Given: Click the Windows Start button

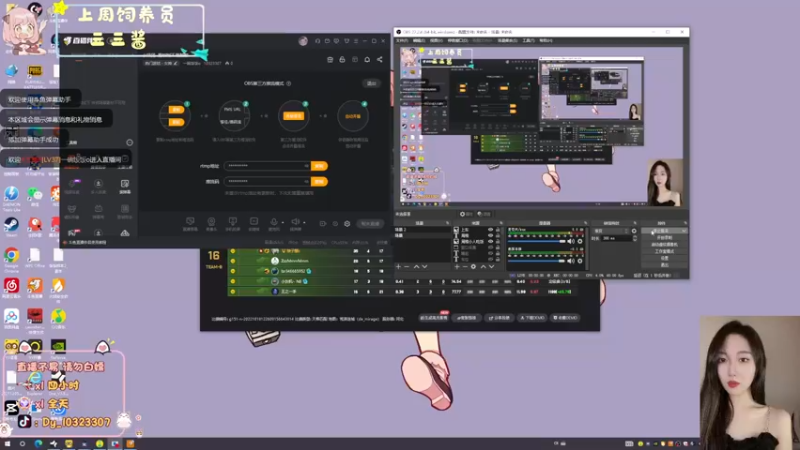Looking at the screenshot, I should click(x=7, y=444).
